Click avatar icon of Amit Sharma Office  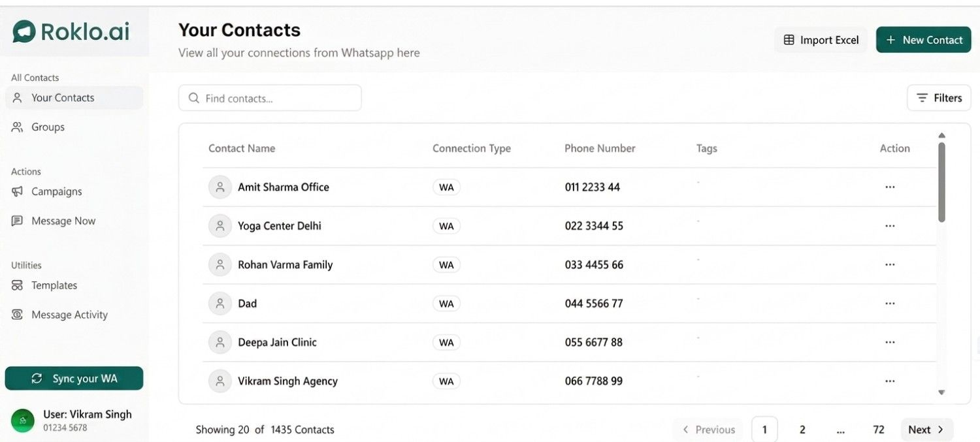[x=220, y=187]
